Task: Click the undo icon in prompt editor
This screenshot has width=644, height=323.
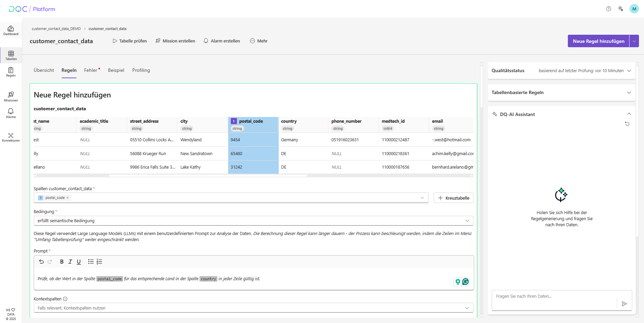Action: coord(41,262)
